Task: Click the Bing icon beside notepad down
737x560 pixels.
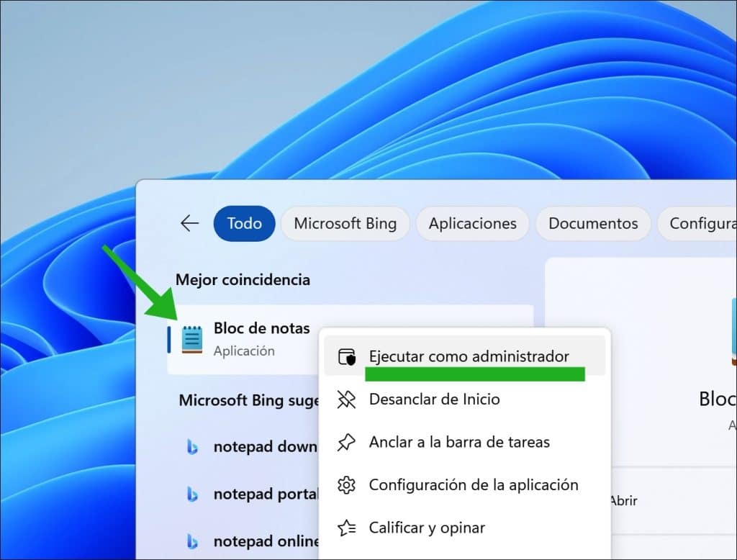Action: pyautogui.click(x=191, y=447)
